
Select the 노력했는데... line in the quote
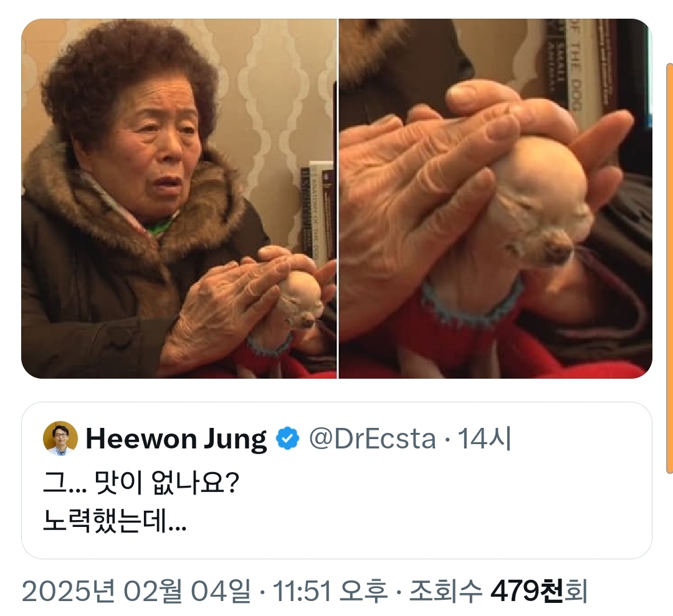tap(115, 521)
